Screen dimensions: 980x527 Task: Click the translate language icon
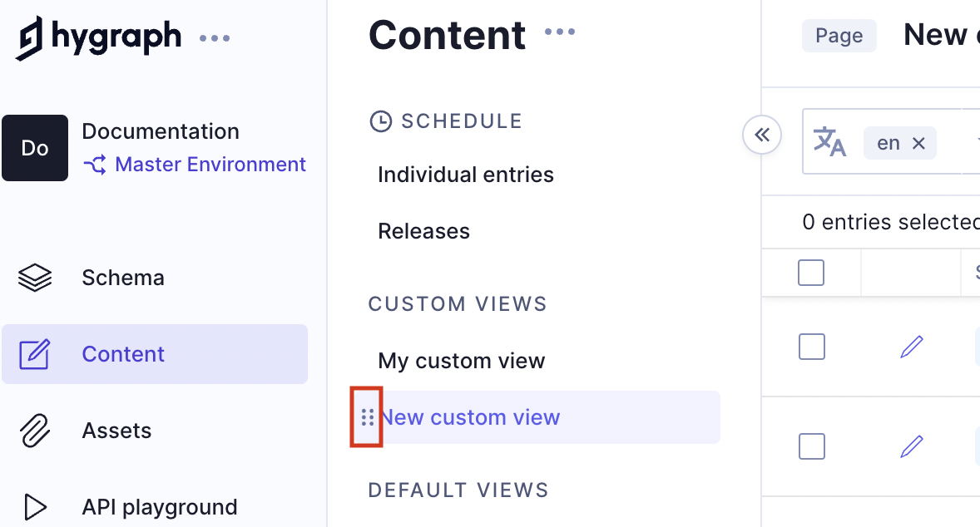829,142
